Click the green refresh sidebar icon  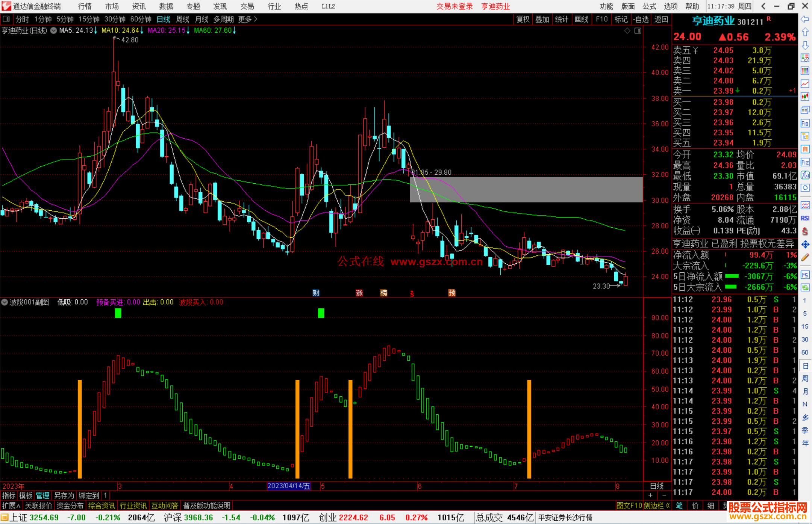[x=805, y=288]
